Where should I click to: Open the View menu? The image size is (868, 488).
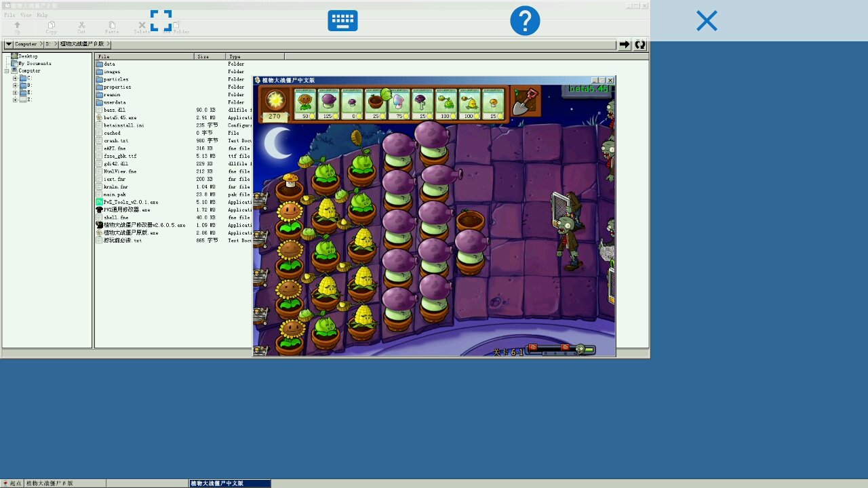pos(26,15)
